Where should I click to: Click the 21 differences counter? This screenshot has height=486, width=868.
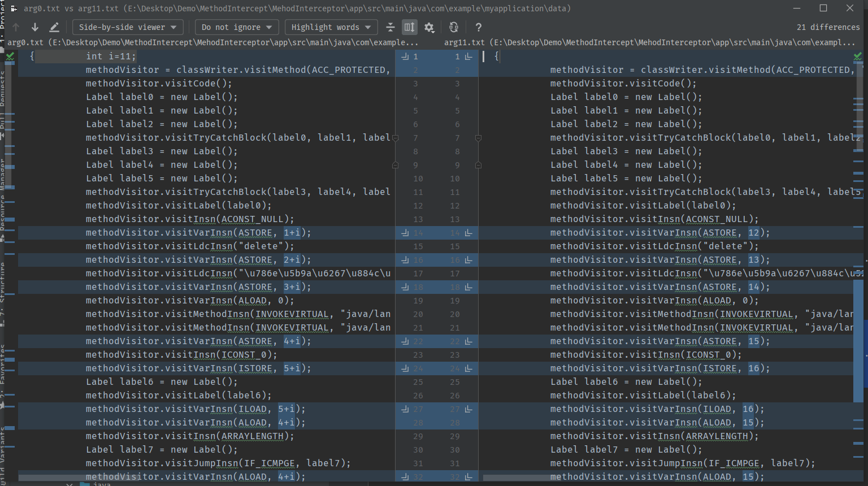coord(828,27)
